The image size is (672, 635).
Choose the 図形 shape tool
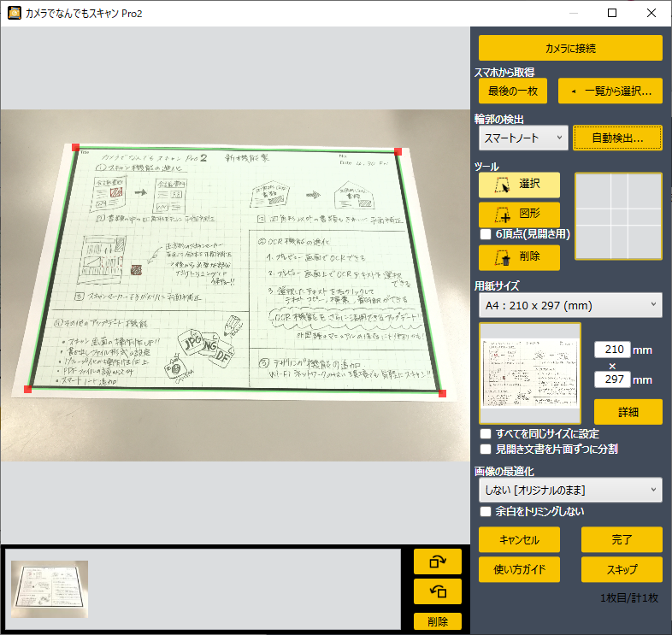tap(519, 214)
